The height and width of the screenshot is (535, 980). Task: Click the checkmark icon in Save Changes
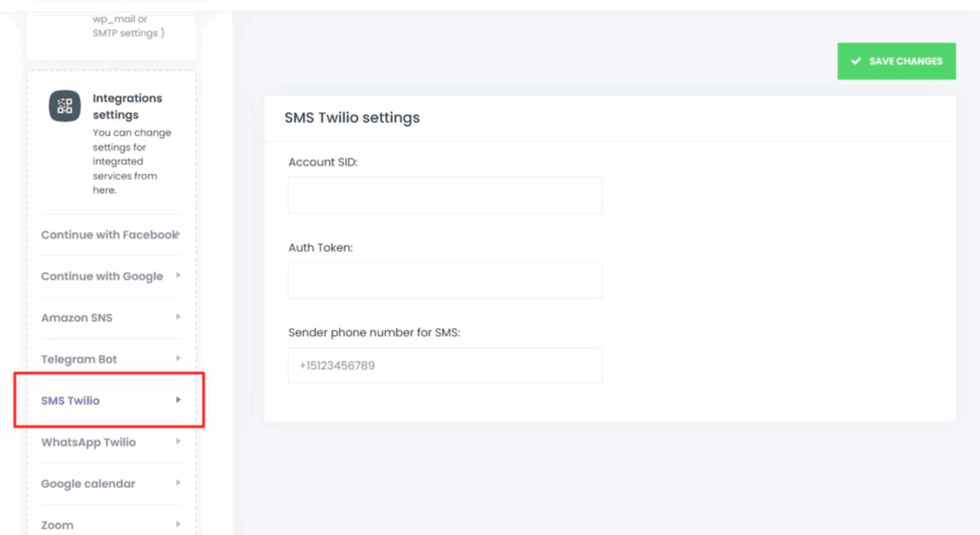pyautogui.click(x=857, y=61)
